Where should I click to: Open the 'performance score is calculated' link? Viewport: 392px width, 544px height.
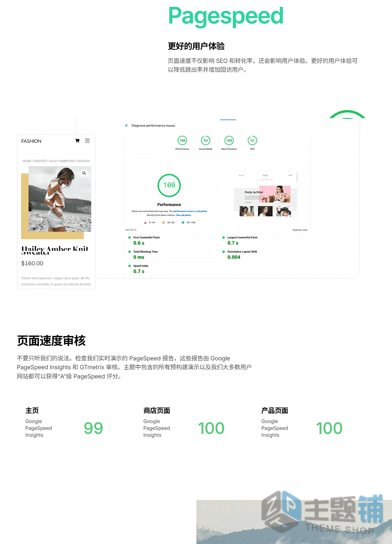pyautogui.click(x=190, y=211)
